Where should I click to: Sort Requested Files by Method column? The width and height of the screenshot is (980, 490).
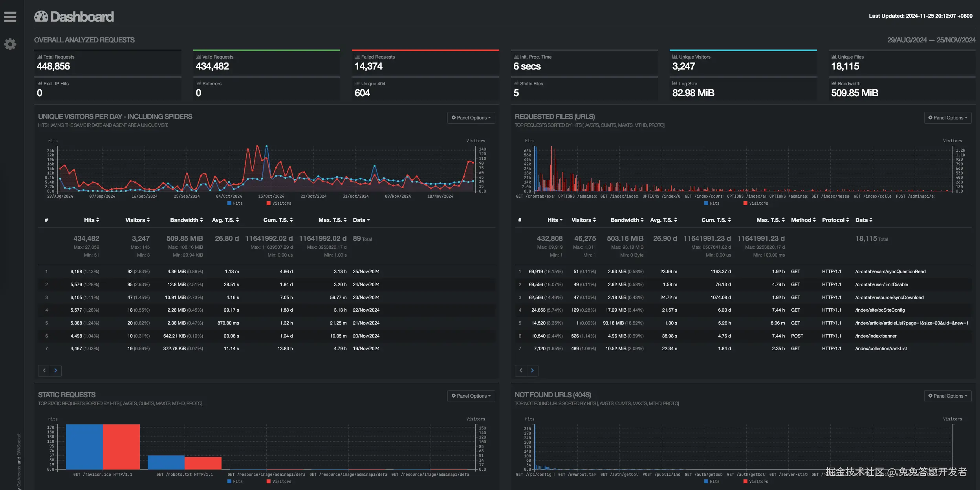[803, 220]
